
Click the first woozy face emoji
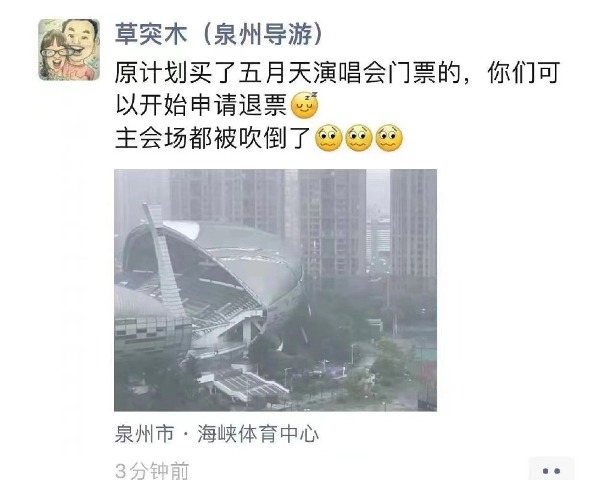[x=329, y=138]
